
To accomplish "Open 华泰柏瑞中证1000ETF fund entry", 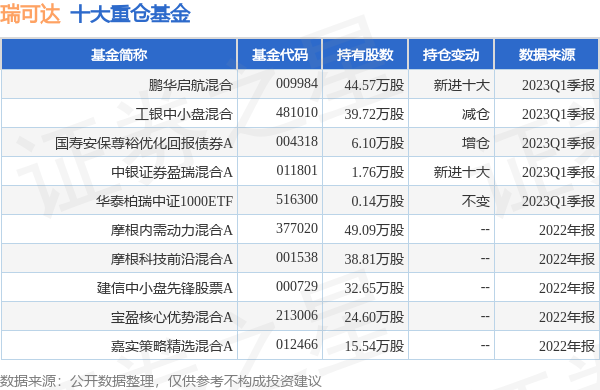I will pos(164,201).
